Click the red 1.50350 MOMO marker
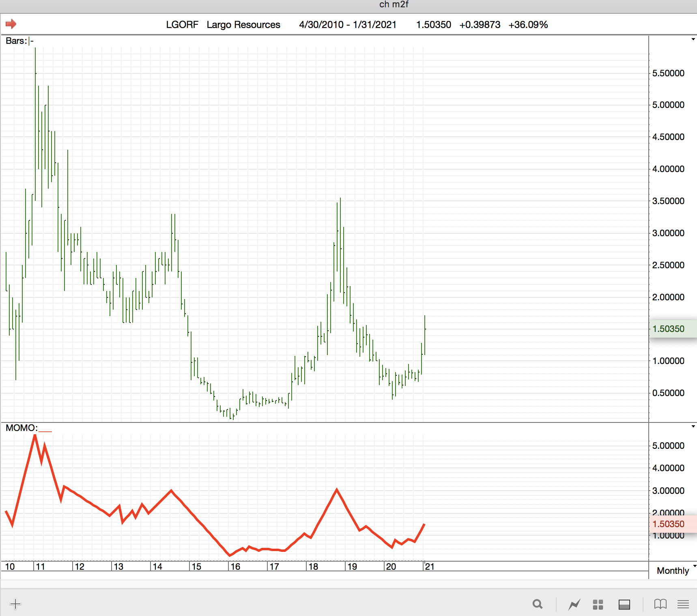The height and width of the screenshot is (616, 697). 673,524
